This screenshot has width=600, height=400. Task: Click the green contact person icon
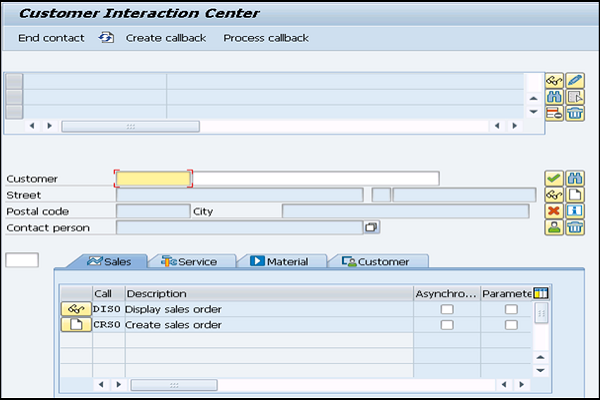pos(553,228)
